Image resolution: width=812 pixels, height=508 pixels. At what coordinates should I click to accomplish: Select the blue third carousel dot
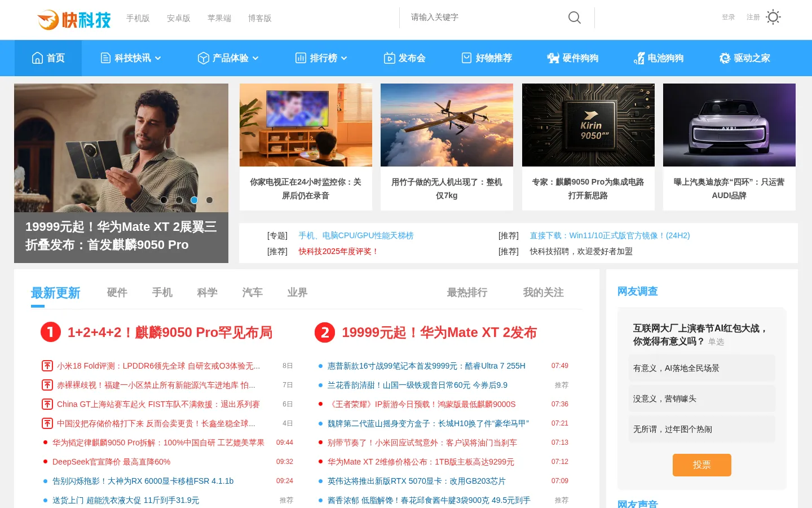[x=194, y=200]
